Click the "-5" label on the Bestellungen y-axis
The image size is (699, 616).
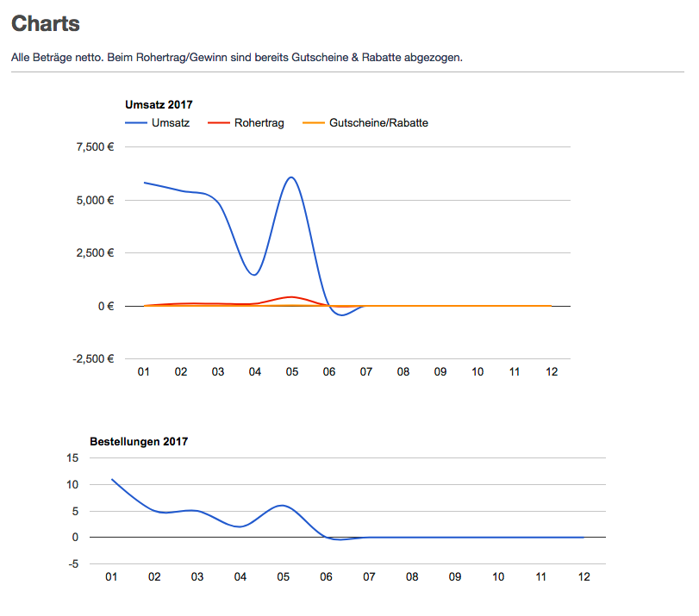(73, 564)
